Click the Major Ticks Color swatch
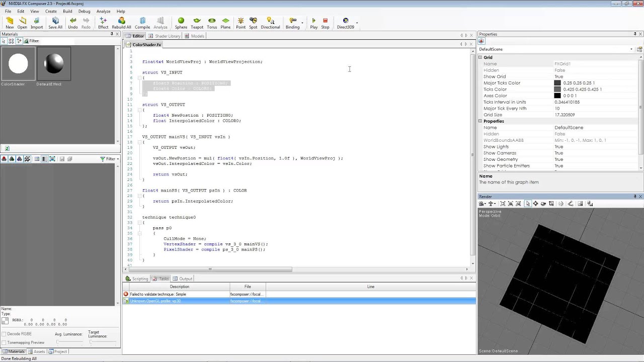Image resolution: width=644 pixels, height=362 pixels. 557,83
